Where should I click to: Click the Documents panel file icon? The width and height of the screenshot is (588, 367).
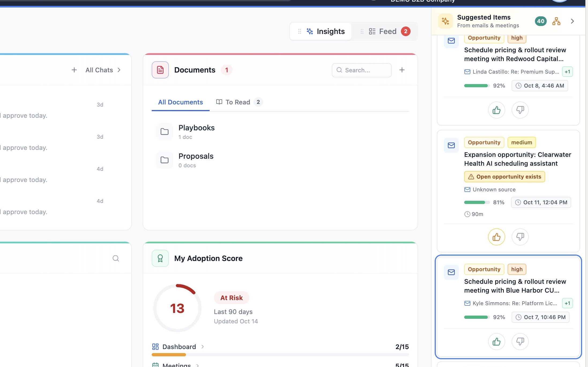[160, 70]
